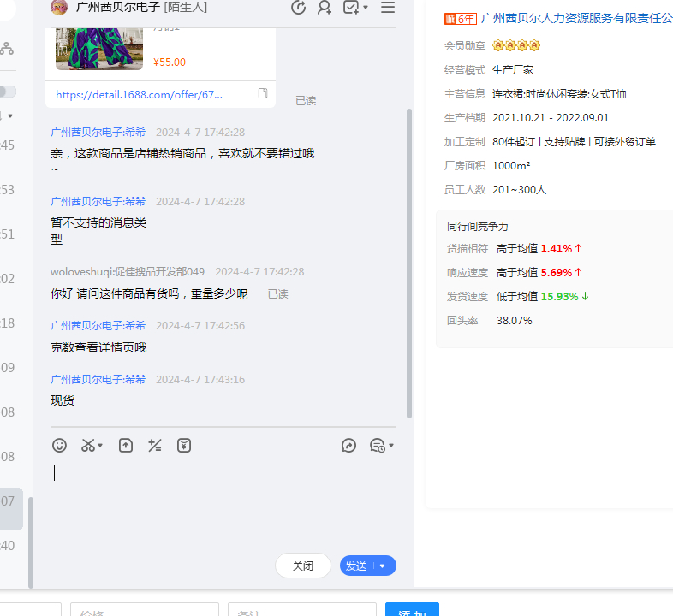Click the add contact person icon
Screen dimensions: 673x616
click(325, 8)
